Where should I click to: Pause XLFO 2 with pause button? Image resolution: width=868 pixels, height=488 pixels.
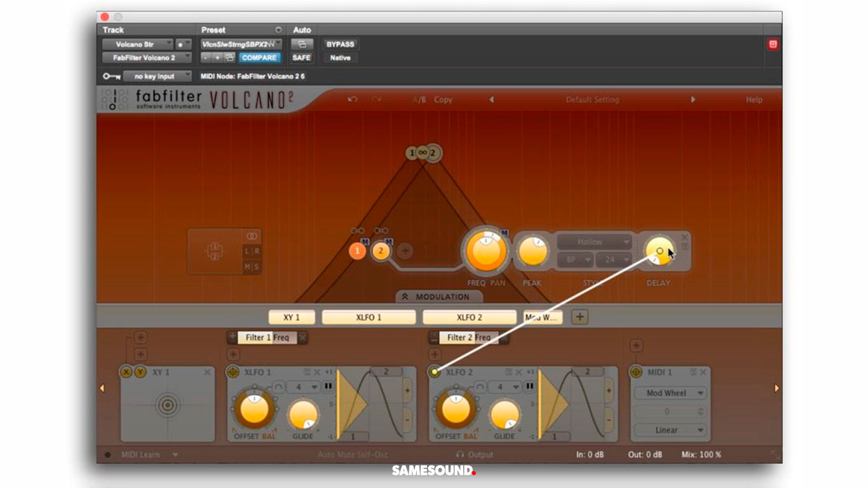[530, 386]
